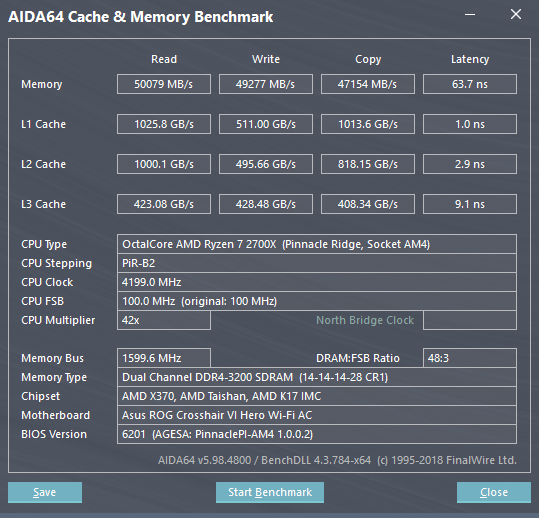
Task: Select the L3 Cache Copy value
Action: [368, 204]
